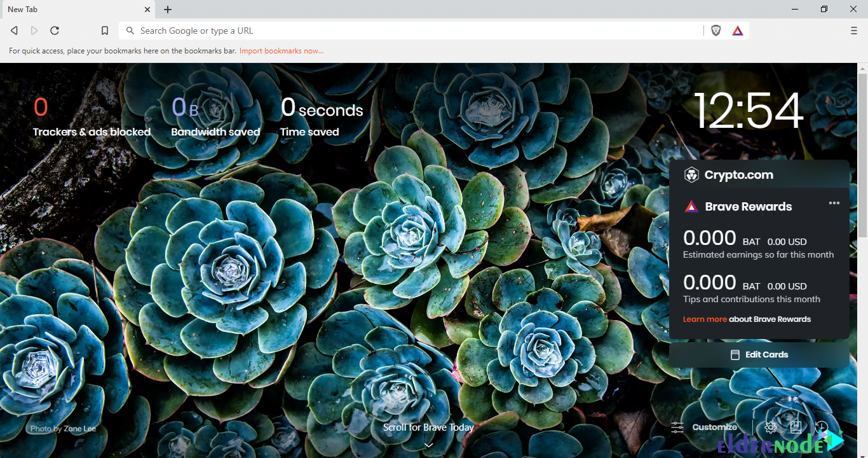Open the gear icon near Customize
The height and width of the screenshot is (458, 868).
point(770,427)
